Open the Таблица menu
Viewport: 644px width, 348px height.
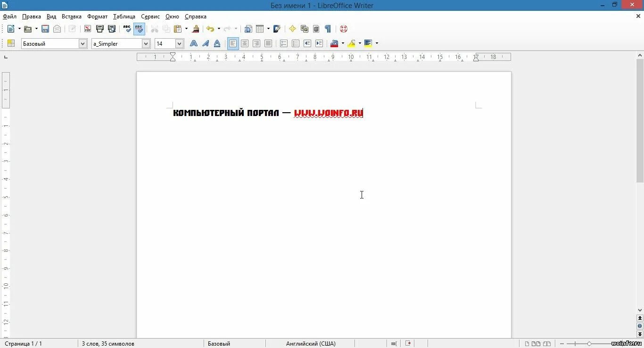pyautogui.click(x=124, y=16)
